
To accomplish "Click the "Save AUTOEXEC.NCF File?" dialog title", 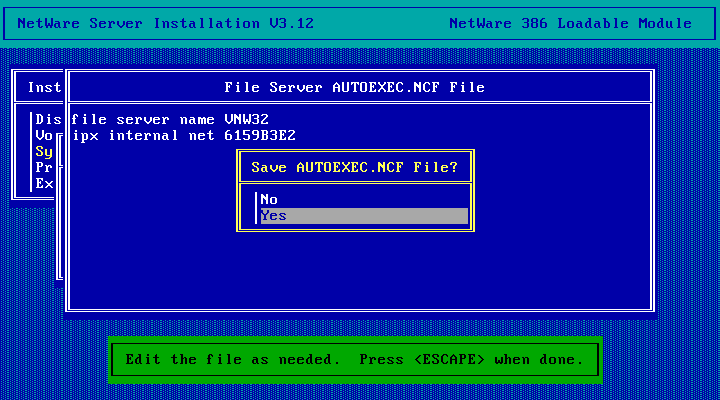I will pos(354,167).
